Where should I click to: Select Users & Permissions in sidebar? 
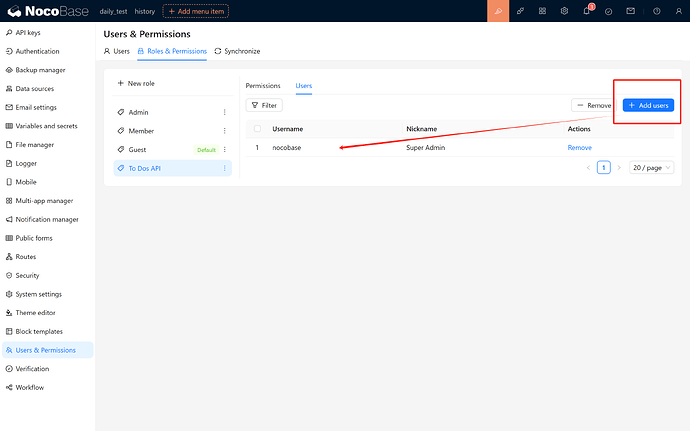click(48, 350)
